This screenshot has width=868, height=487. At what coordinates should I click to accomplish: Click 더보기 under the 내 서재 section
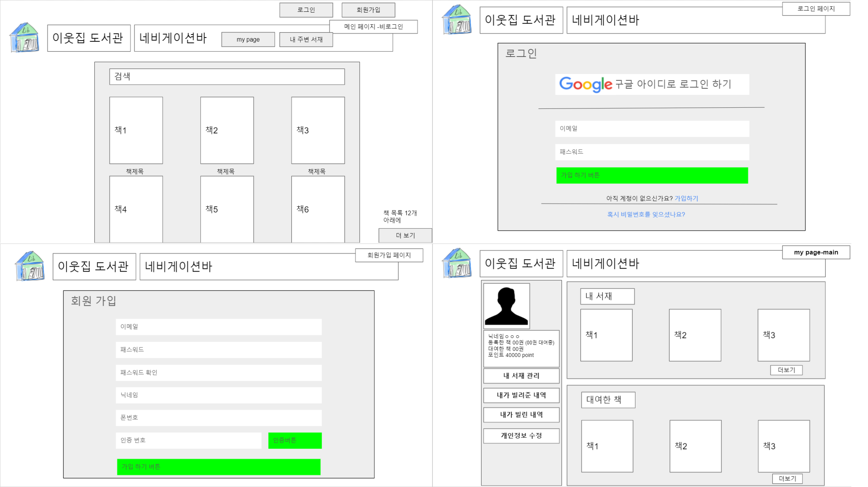tap(786, 370)
